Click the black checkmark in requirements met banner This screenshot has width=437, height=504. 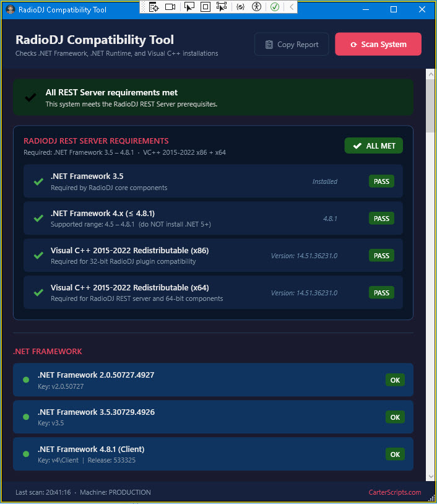(30, 97)
